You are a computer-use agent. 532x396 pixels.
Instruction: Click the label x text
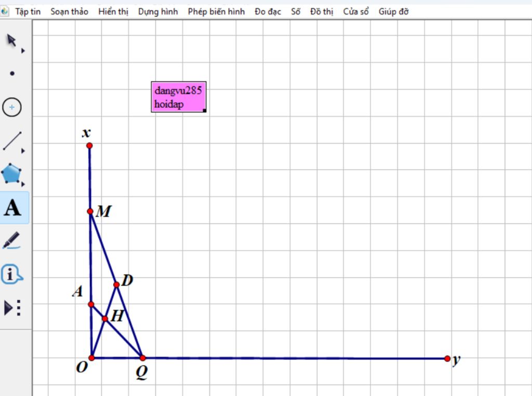click(86, 132)
